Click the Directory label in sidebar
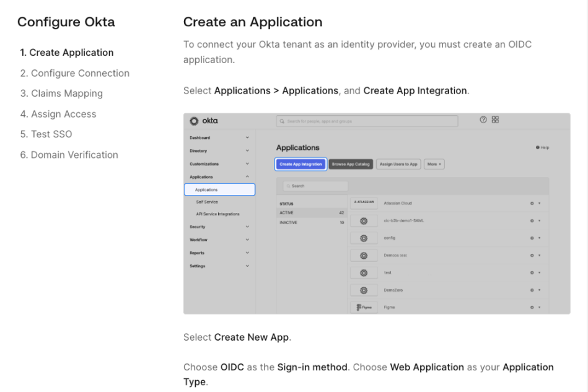The height and width of the screenshot is (392, 588). tap(198, 150)
